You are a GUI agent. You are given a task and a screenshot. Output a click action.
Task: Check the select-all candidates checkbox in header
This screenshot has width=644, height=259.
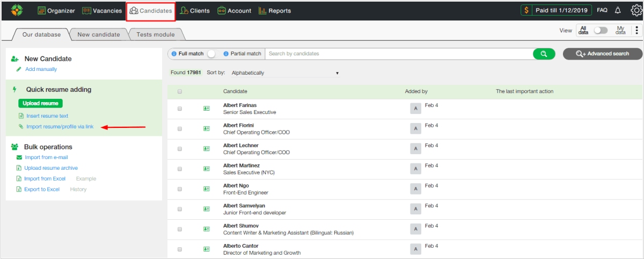[180, 91]
